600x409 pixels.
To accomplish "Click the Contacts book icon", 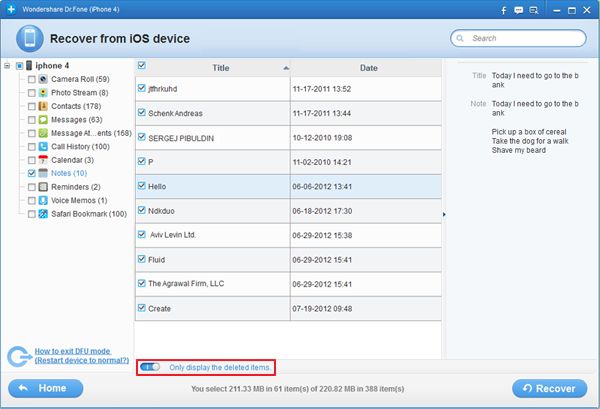I will pyautogui.click(x=43, y=106).
